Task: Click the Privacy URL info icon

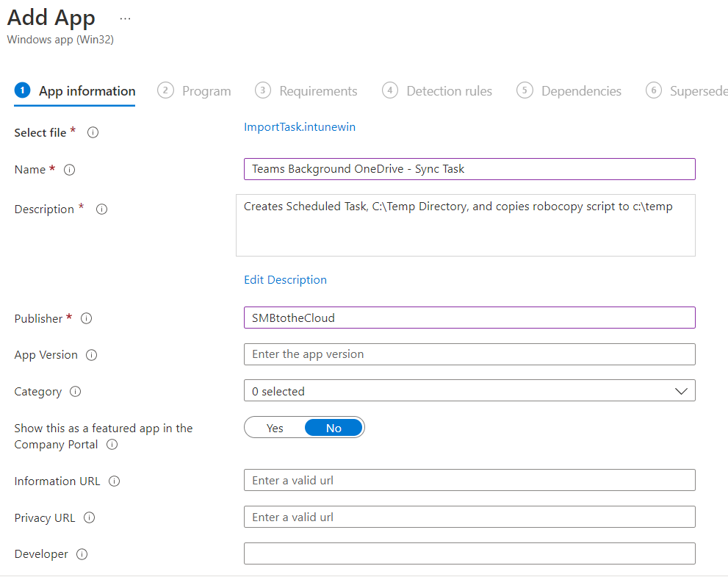Action: tap(90, 517)
